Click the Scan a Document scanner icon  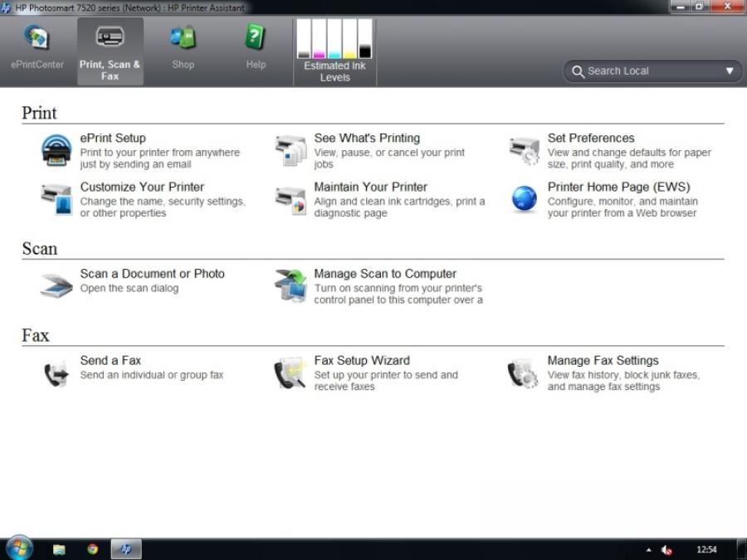click(x=56, y=285)
